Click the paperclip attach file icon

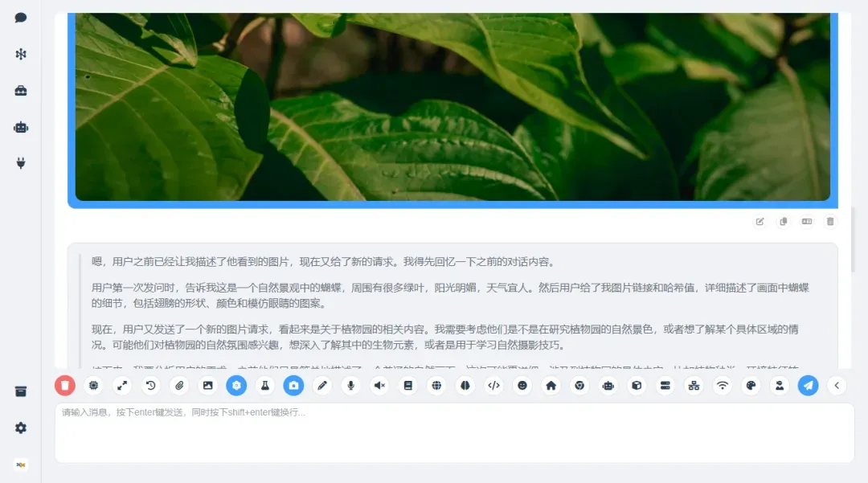(x=179, y=386)
